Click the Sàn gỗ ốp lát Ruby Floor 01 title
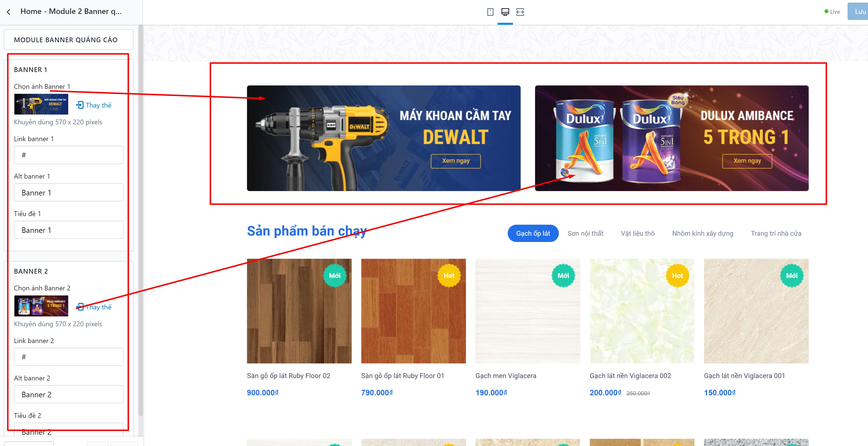The width and height of the screenshot is (868, 446). tap(403, 376)
